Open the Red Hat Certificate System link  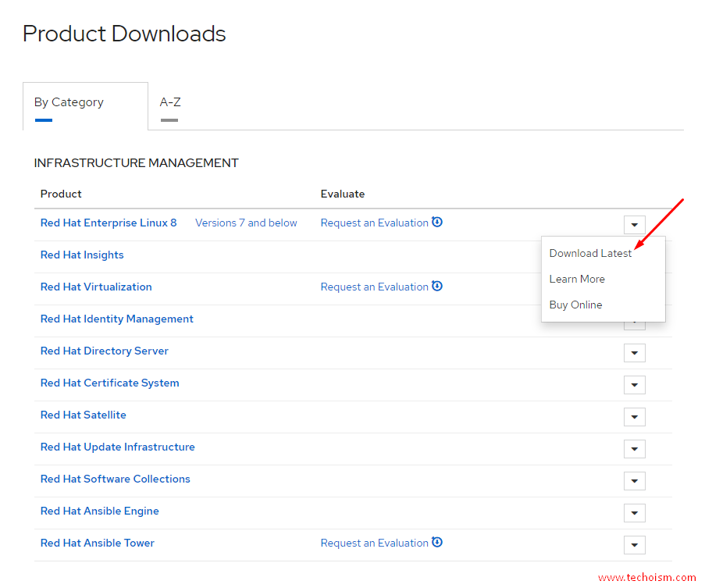point(110,383)
